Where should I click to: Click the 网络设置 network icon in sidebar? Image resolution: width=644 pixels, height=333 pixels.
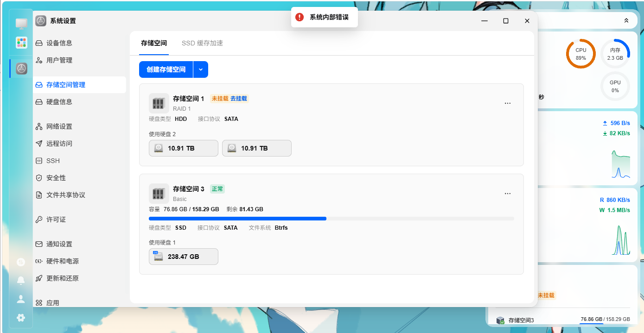pyautogui.click(x=39, y=126)
